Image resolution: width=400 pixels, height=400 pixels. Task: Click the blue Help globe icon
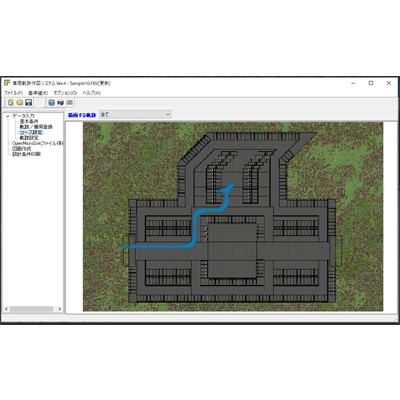(x=51, y=103)
